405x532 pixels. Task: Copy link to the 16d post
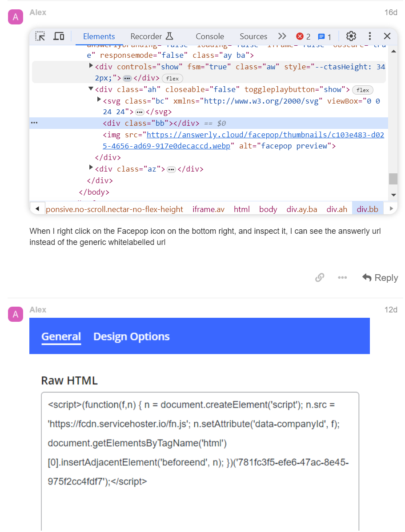[x=320, y=277]
